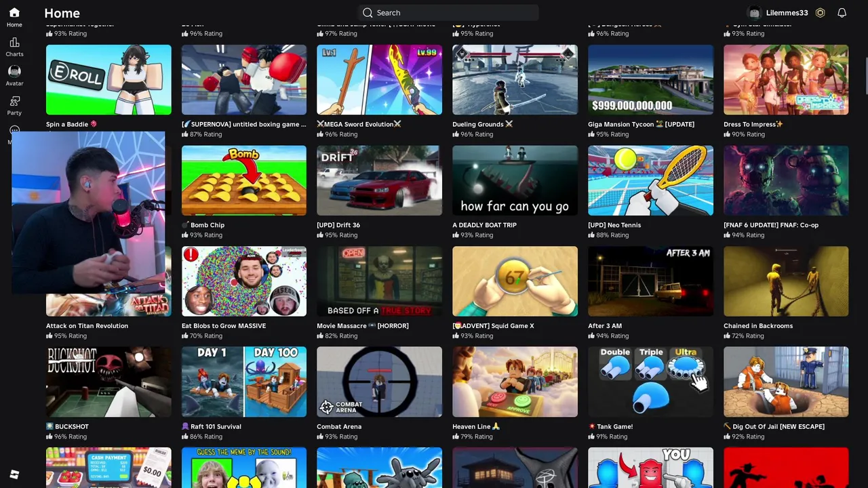Open Eat Blobs to Grow MASSIVE thumbnail

tap(244, 281)
